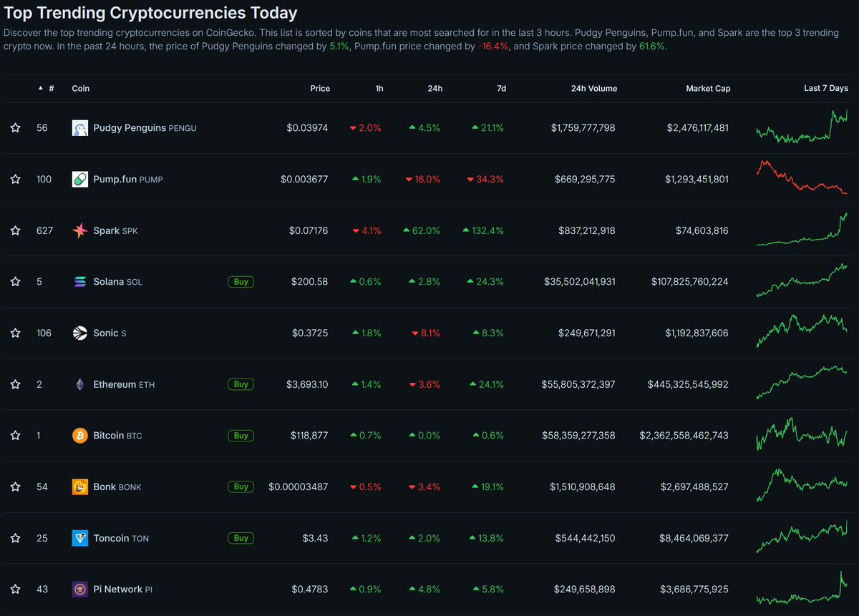Sort table by 24h change column

(x=435, y=89)
